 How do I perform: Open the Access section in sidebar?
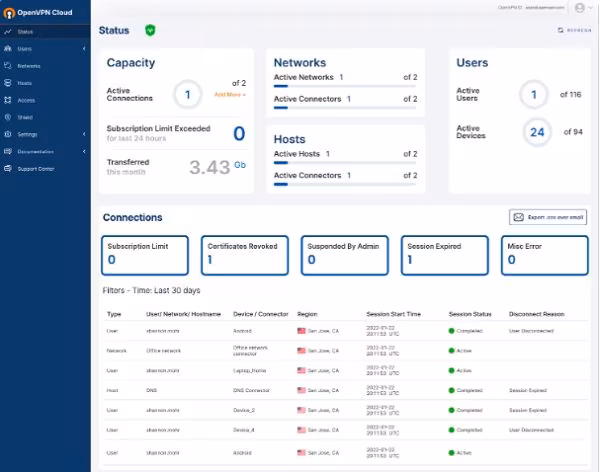click(45, 100)
